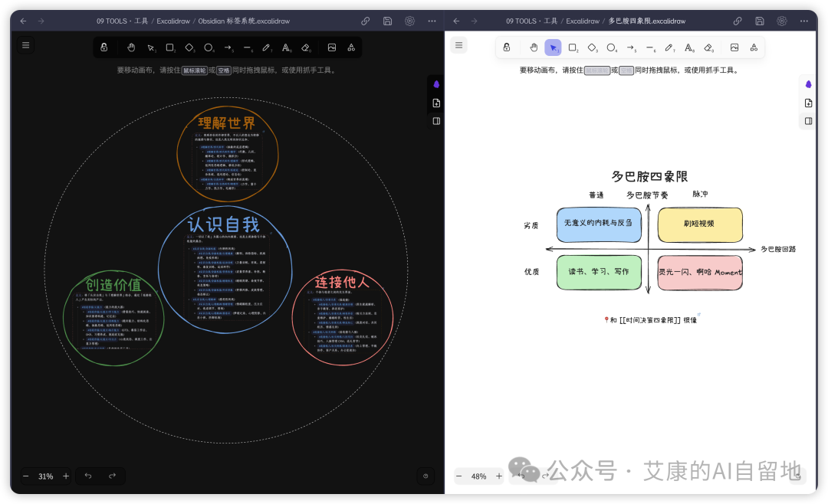
Task: Click Excalidraw breadcrumb in left pane header
Action: [x=173, y=21]
